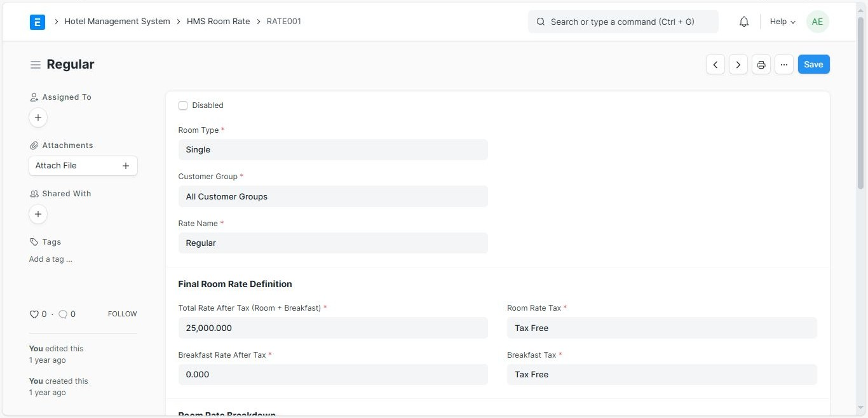Open the notifications bell
868x418 pixels.
744,22
